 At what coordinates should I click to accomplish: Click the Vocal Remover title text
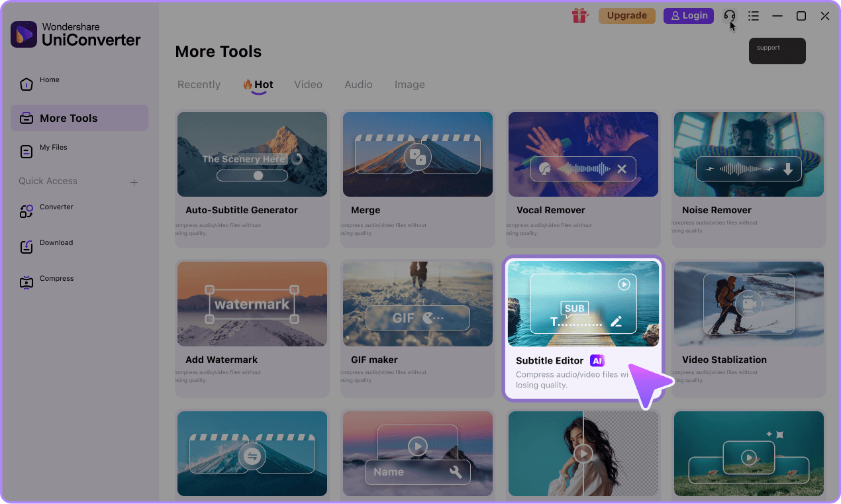pos(551,210)
